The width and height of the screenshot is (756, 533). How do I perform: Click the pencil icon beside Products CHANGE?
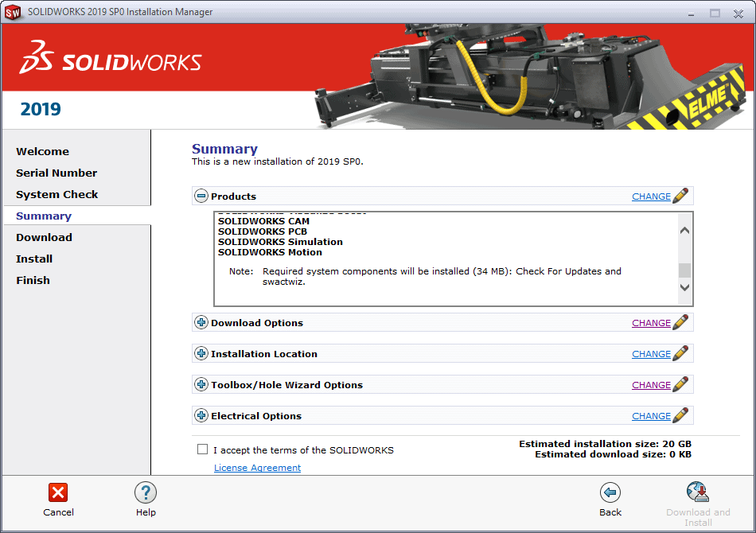(x=680, y=196)
